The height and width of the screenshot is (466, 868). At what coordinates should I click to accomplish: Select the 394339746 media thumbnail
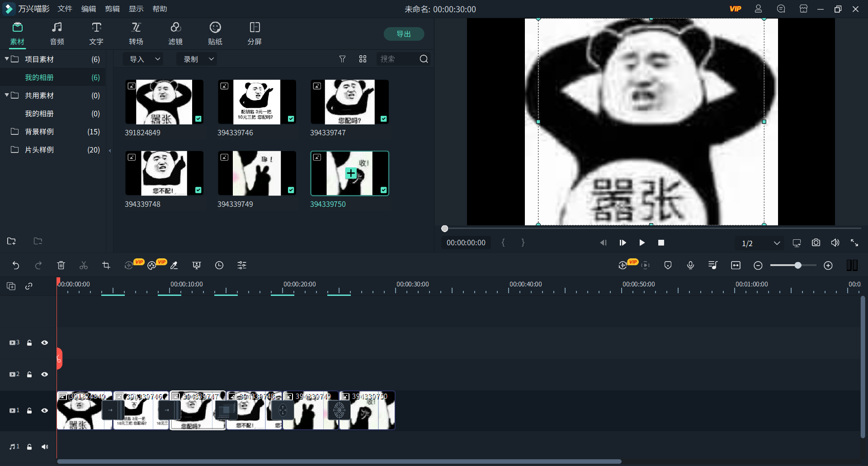pyautogui.click(x=257, y=102)
